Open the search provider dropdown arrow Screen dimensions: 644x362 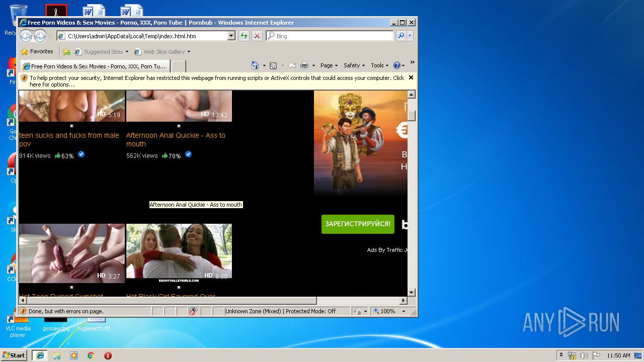[x=410, y=36]
